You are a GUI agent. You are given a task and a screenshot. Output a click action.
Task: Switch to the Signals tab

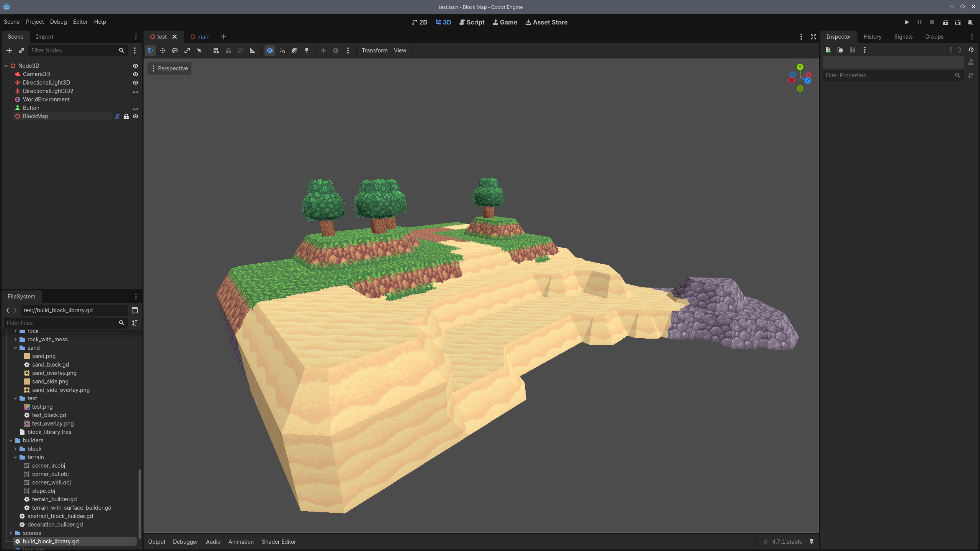click(x=903, y=37)
